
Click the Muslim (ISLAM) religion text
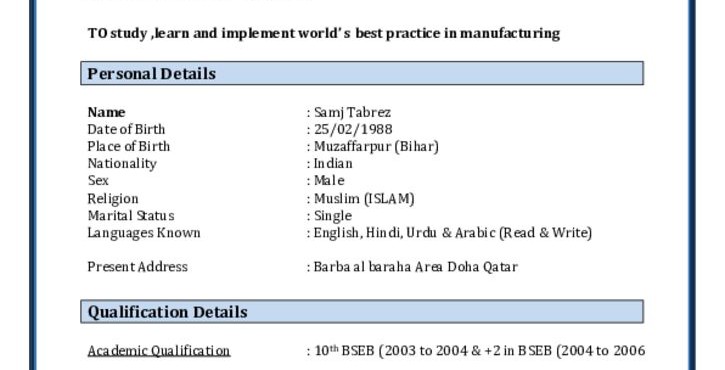pyautogui.click(x=364, y=198)
